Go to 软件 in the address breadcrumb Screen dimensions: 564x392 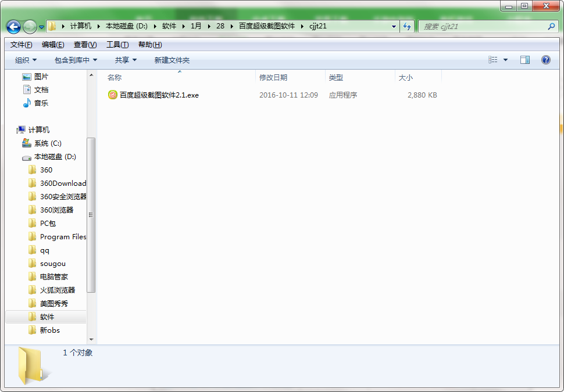(x=169, y=26)
